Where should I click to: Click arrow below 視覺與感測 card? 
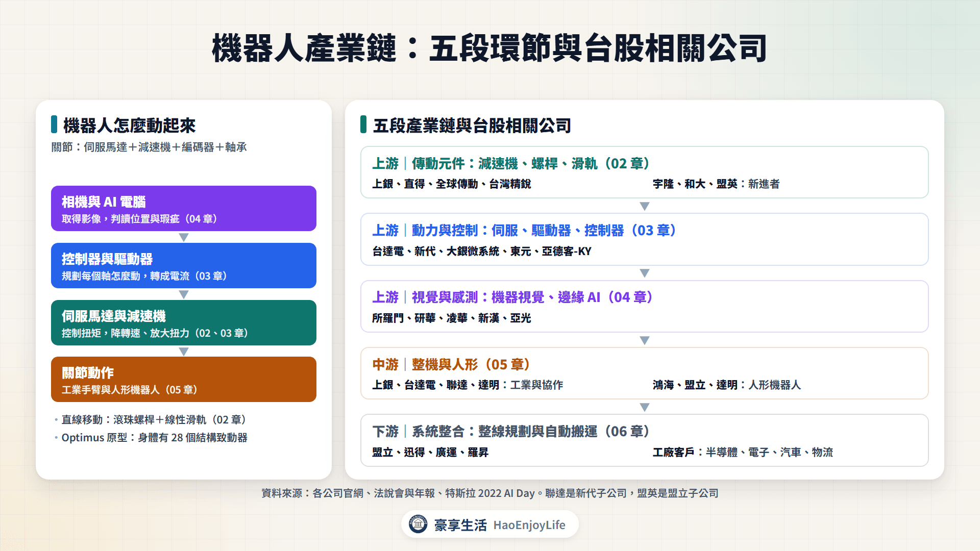click(645, 340)
